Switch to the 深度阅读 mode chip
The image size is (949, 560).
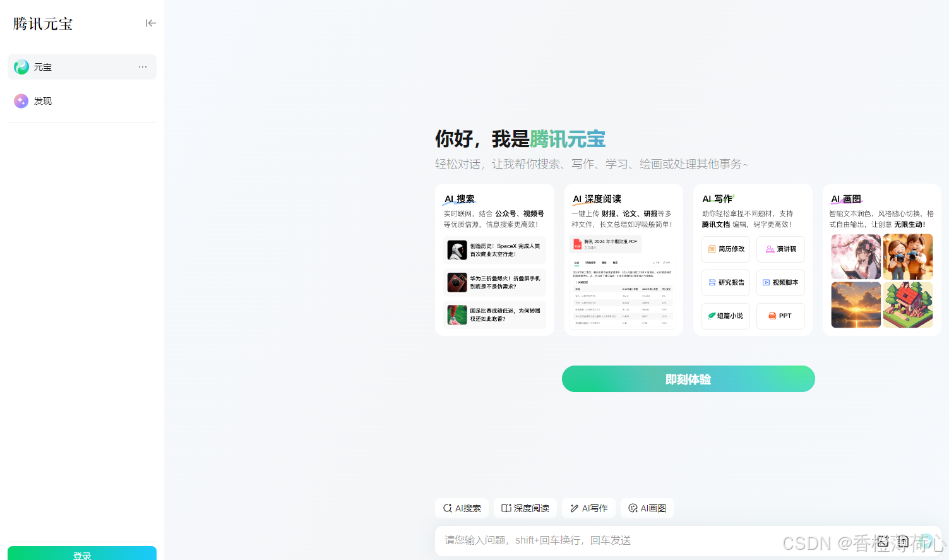525,508
